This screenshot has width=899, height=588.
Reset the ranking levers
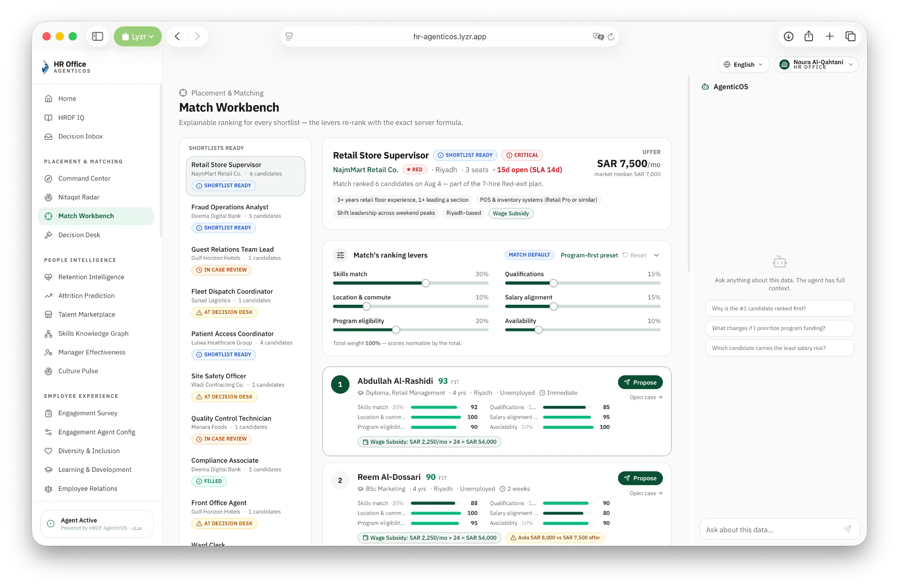634,255
